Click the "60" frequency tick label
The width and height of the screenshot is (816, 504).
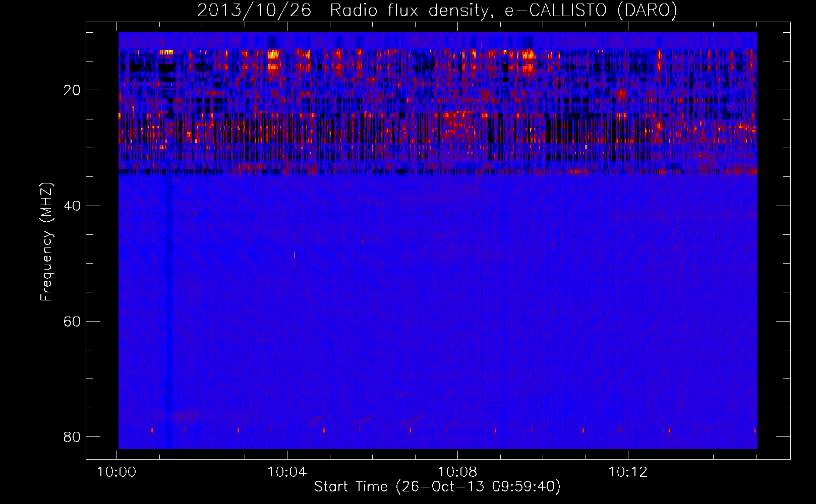[72, 321]
